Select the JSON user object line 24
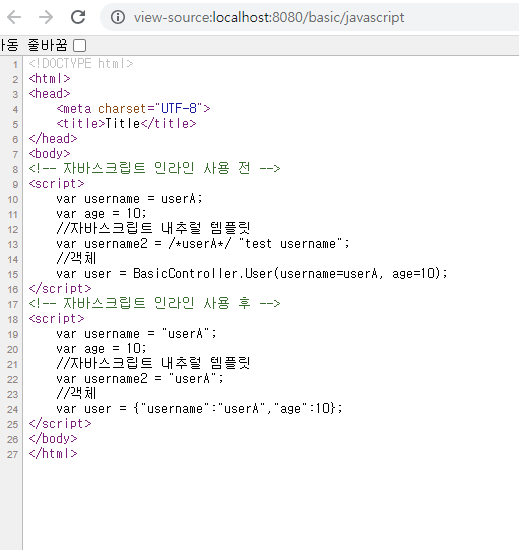The height and width of the screenshot is (550, 519). pyautogui.click(x=200, y=409)
